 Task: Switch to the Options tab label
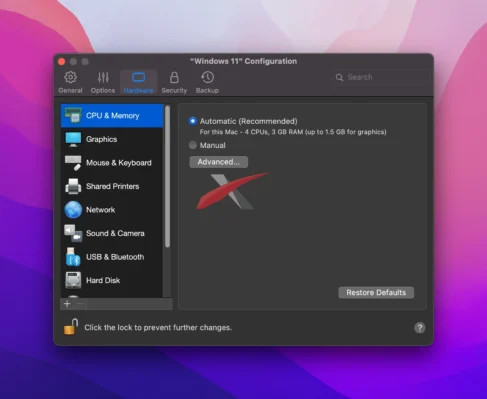(x=103, y=90)
